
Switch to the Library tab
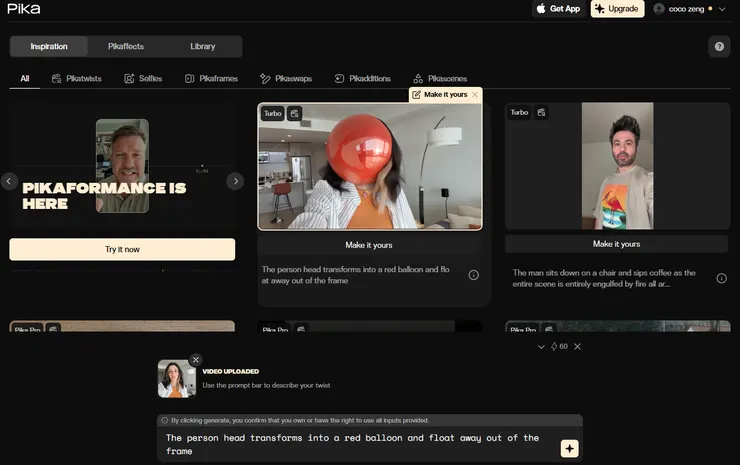(202, 46)
